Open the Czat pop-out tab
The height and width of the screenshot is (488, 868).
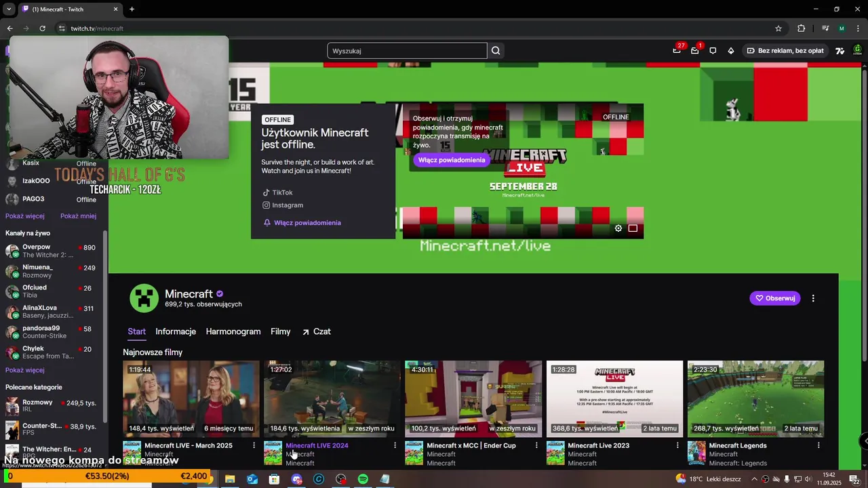pos(316,331)
